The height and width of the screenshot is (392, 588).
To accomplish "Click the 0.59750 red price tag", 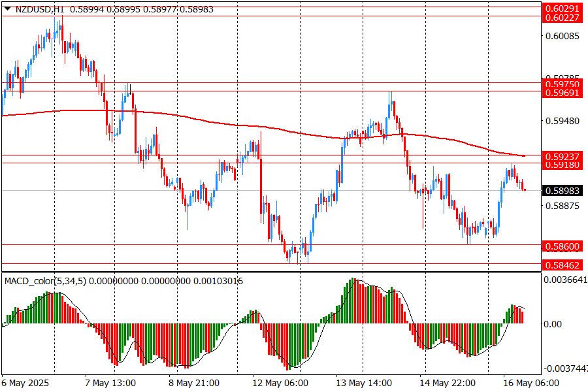I will click(x=562, y=84).
